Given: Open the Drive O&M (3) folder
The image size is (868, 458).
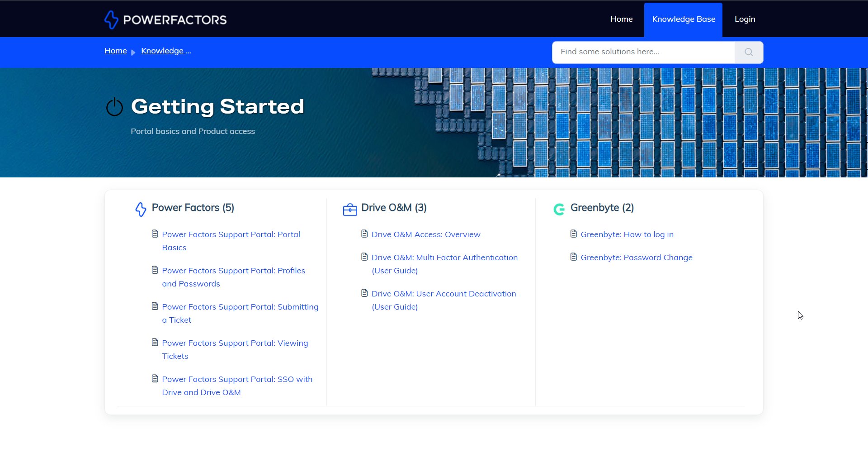Looking at the screenshot, I should pyautogui.click(x=394, y=208).
